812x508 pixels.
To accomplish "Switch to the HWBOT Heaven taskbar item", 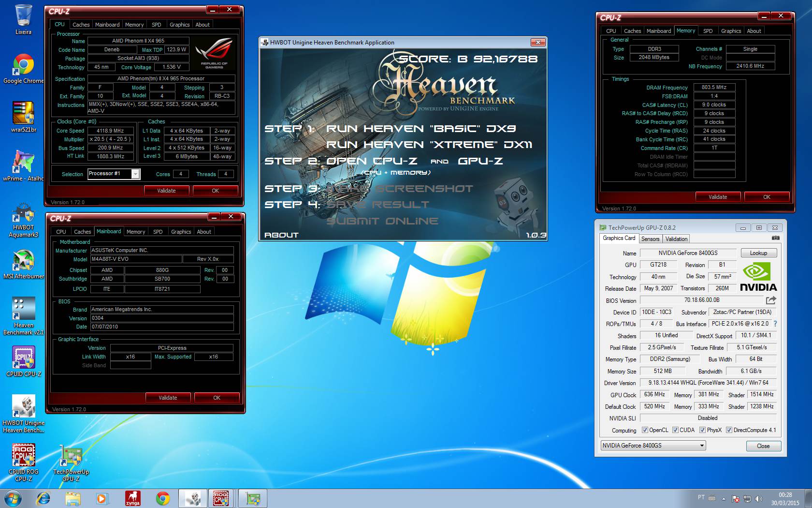I will pos(193,498).
